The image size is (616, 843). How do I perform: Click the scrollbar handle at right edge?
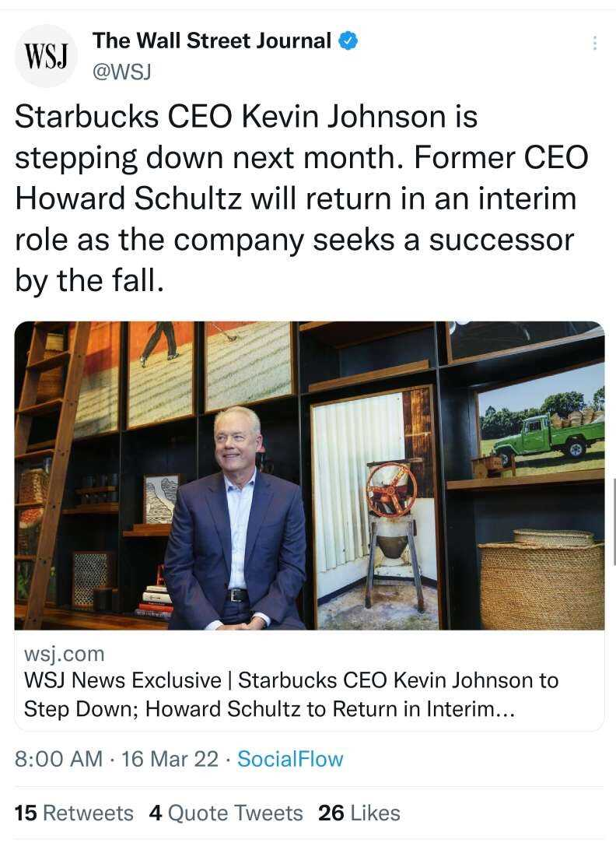click(614, 521)
